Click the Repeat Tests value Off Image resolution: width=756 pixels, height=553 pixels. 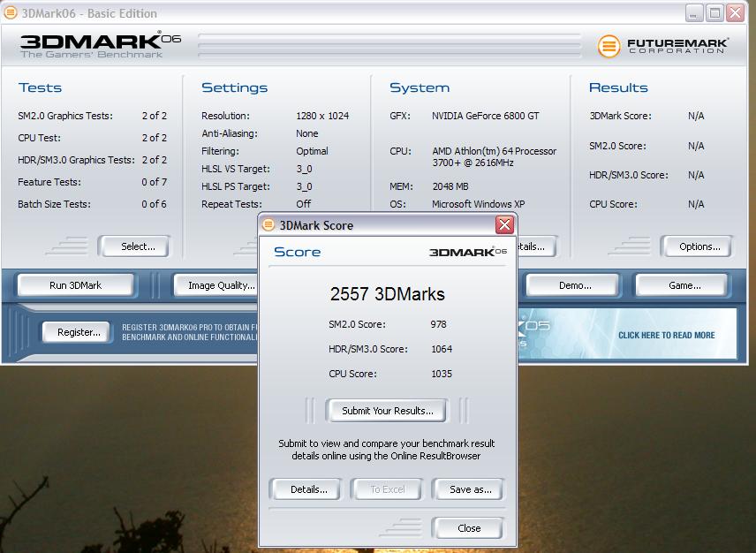(303, 204)
